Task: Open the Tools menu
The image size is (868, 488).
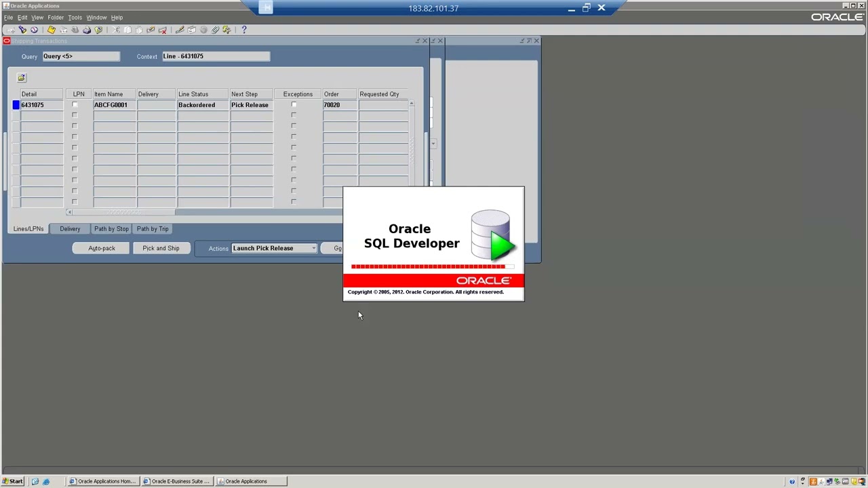Action: coord(75,18)
